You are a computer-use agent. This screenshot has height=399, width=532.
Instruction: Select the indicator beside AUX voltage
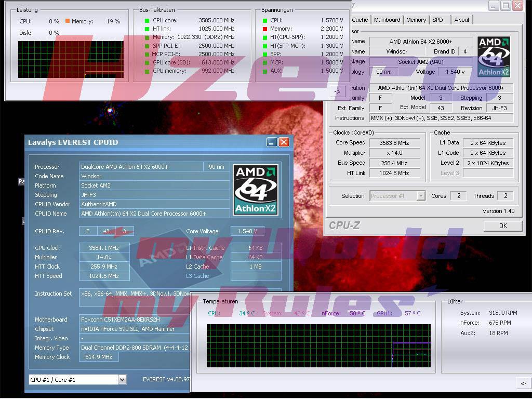pyautogui.click(x=265, y=71)
